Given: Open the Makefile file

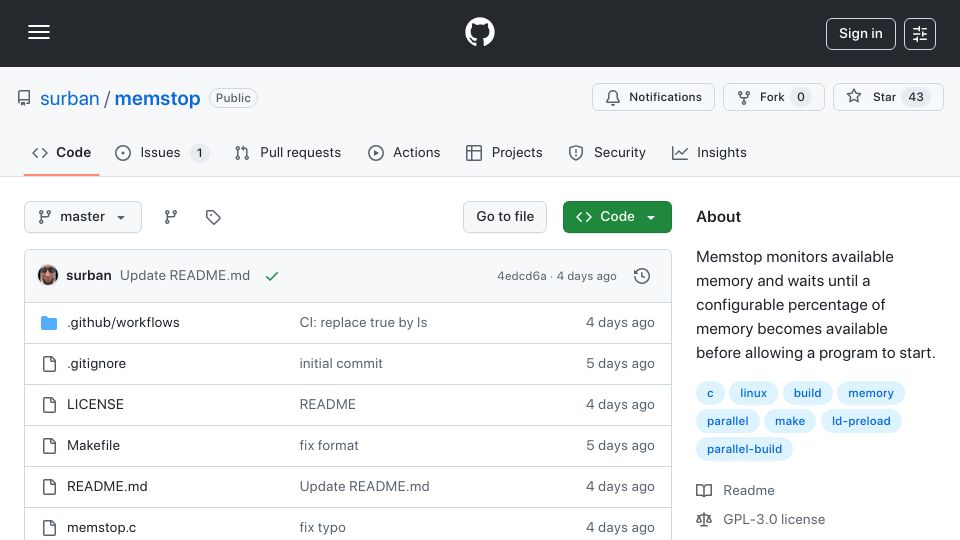Looking at the screenshot, I should pos(93,446).
